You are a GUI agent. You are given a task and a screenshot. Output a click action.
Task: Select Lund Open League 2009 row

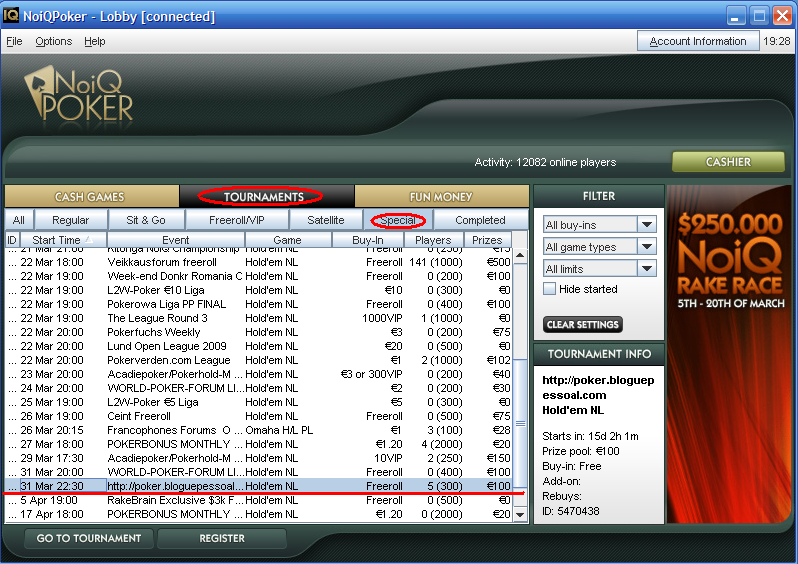point(258,346)
